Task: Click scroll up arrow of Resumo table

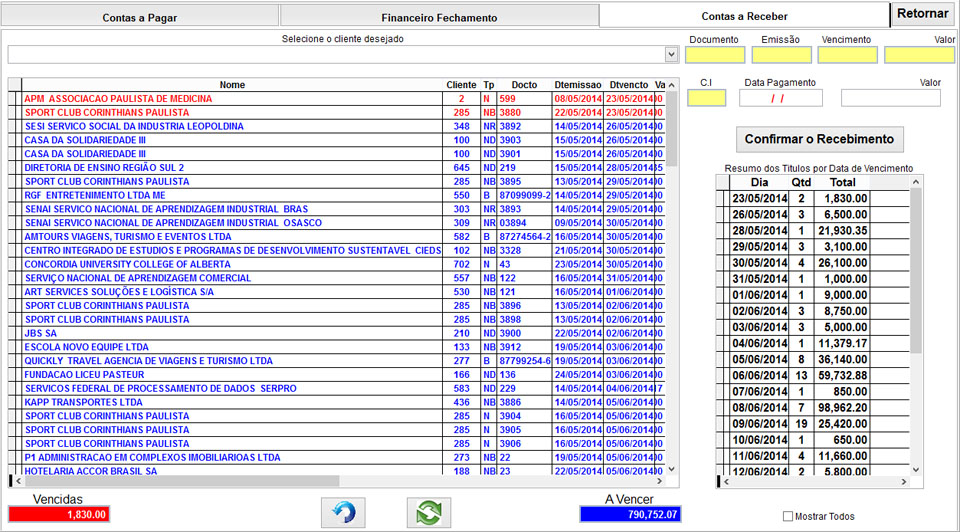Action: tap(916, 182)
